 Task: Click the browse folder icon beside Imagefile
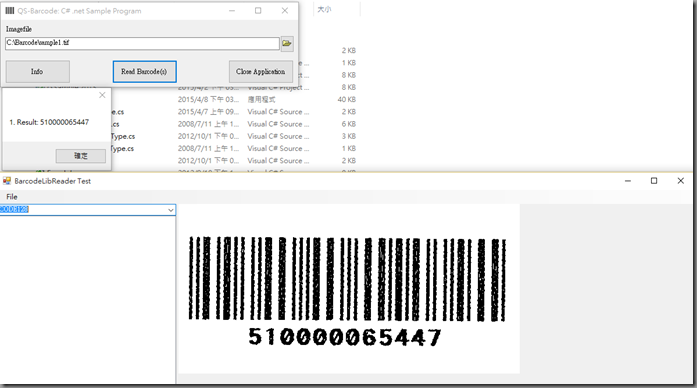287,44
